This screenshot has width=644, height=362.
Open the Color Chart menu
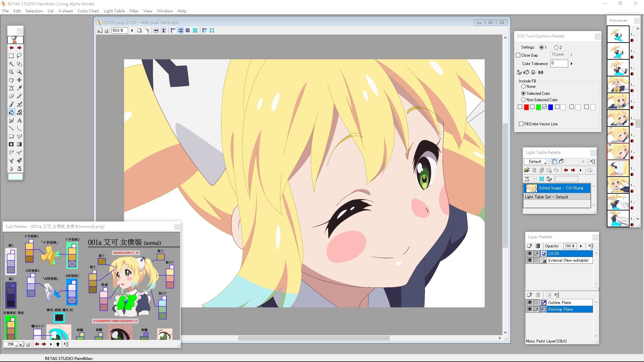pos(88,11)
